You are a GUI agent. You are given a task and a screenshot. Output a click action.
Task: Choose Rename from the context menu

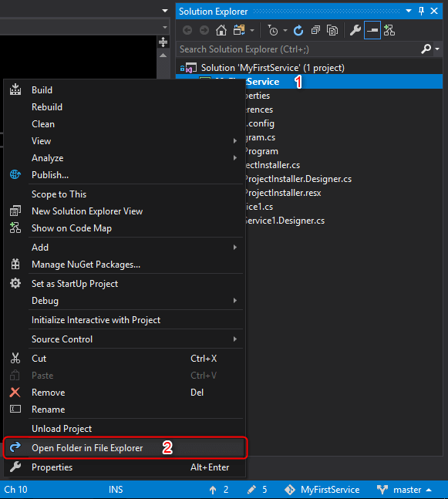[124, 410]
